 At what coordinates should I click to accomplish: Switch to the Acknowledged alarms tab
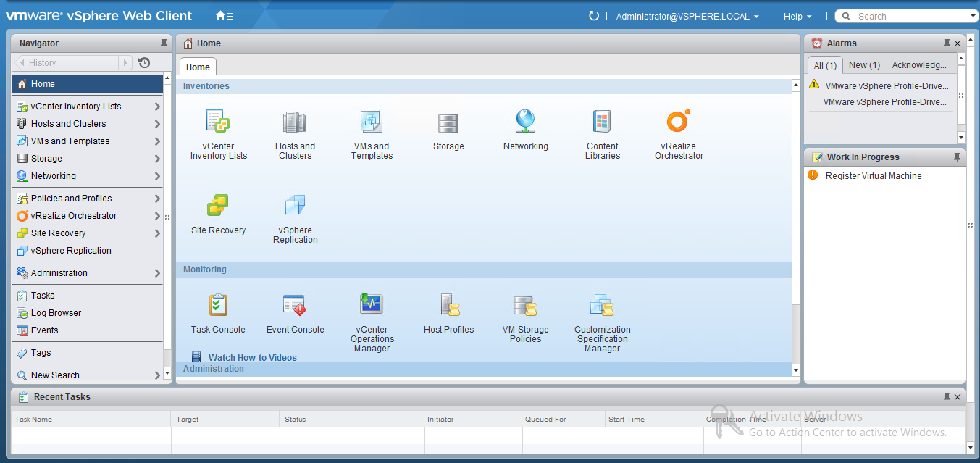click(919, 65)
